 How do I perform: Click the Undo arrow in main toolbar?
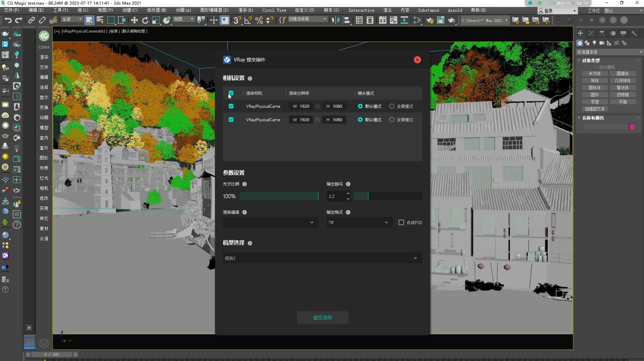pyautogui.click(x=8, y=20)
